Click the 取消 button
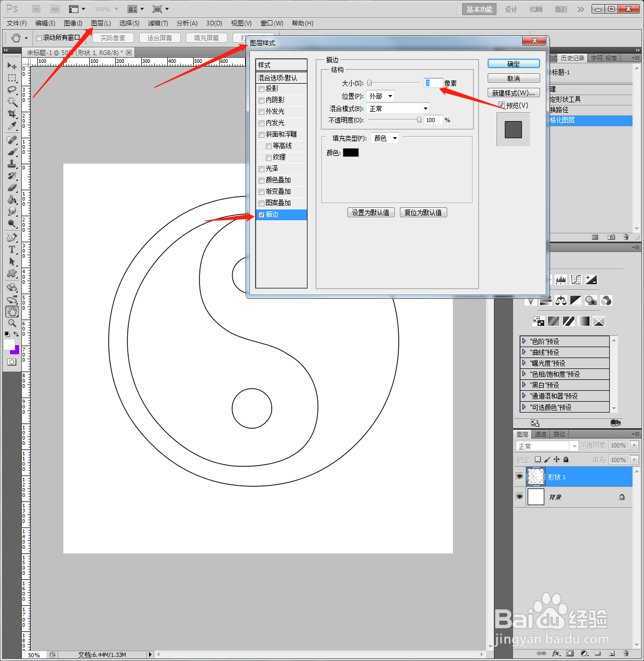This screenshot has width=644, height=661. coord(514,78)
